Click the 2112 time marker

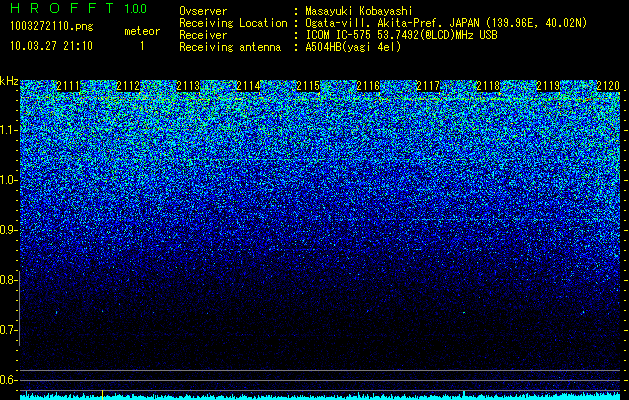tap(128, 86)
